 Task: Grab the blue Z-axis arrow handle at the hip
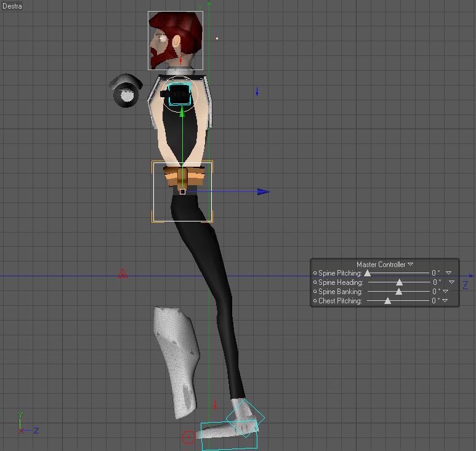263,192
